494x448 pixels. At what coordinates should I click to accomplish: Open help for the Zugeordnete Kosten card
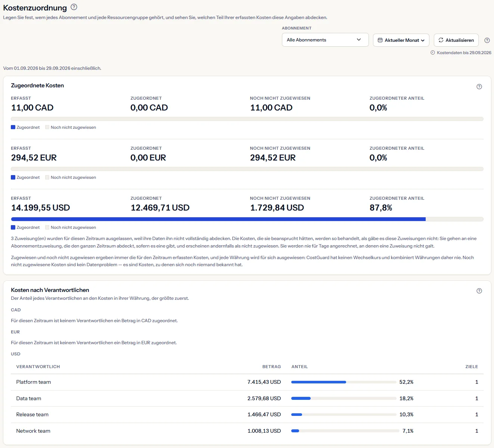point(479,87)
